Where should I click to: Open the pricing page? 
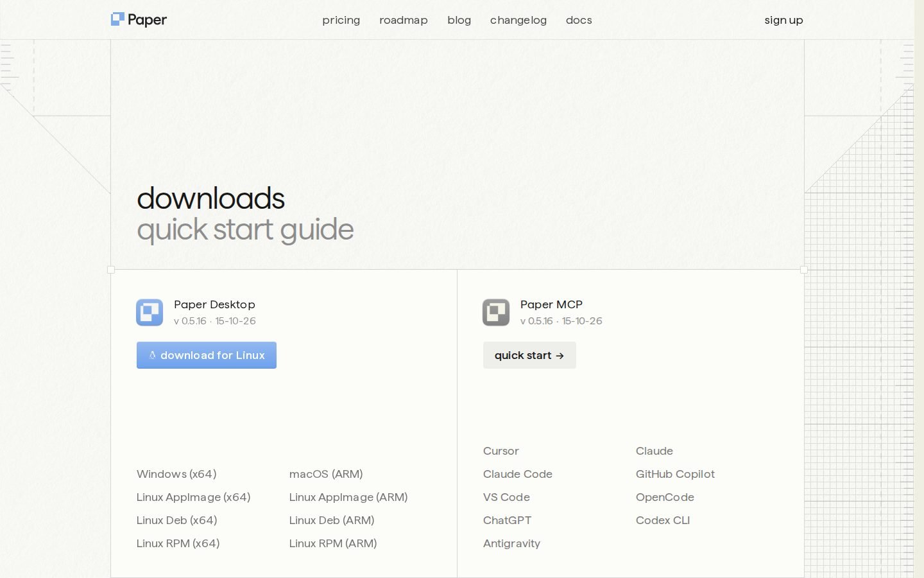point(341,20)
